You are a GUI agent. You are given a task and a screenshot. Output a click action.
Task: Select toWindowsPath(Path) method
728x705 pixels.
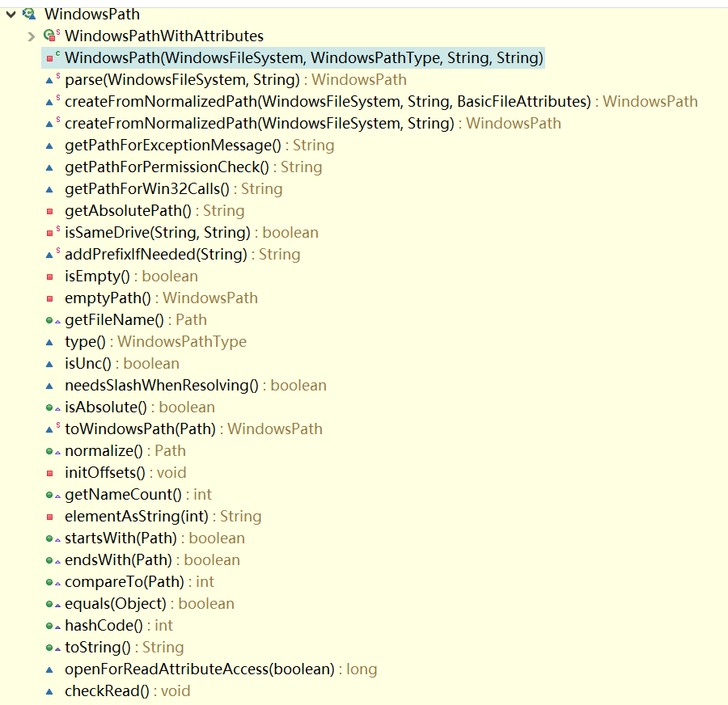click(193, 428)
